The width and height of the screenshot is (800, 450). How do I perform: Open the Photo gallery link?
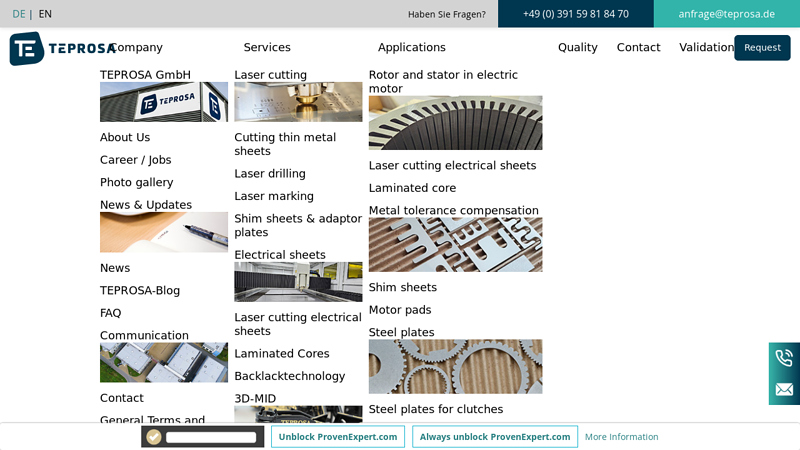pos(137,182)
